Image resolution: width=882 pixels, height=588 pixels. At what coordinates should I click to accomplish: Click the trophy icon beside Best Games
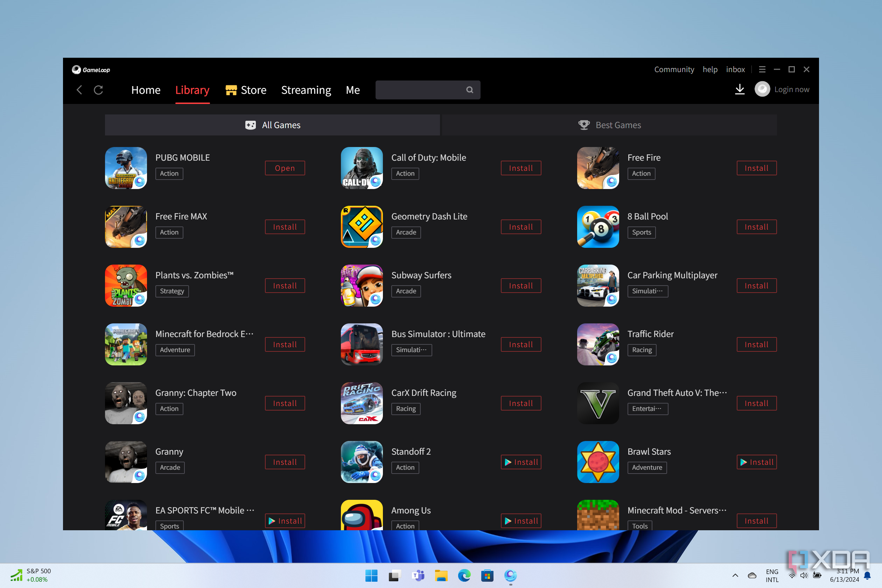point(584,125)
